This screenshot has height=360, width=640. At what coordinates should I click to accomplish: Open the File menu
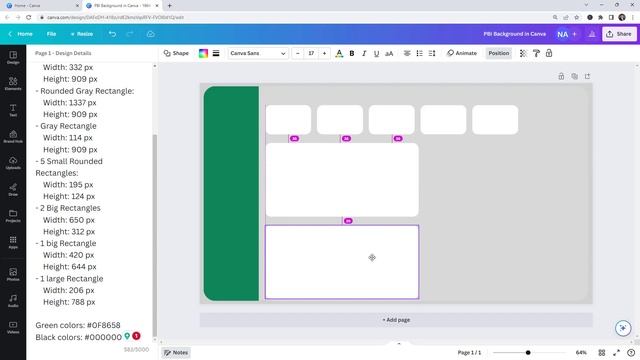pos(51,34)
